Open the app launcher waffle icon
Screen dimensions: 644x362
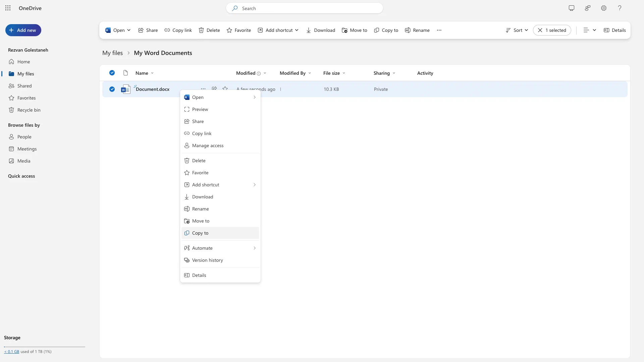click(x=8, y=8)
